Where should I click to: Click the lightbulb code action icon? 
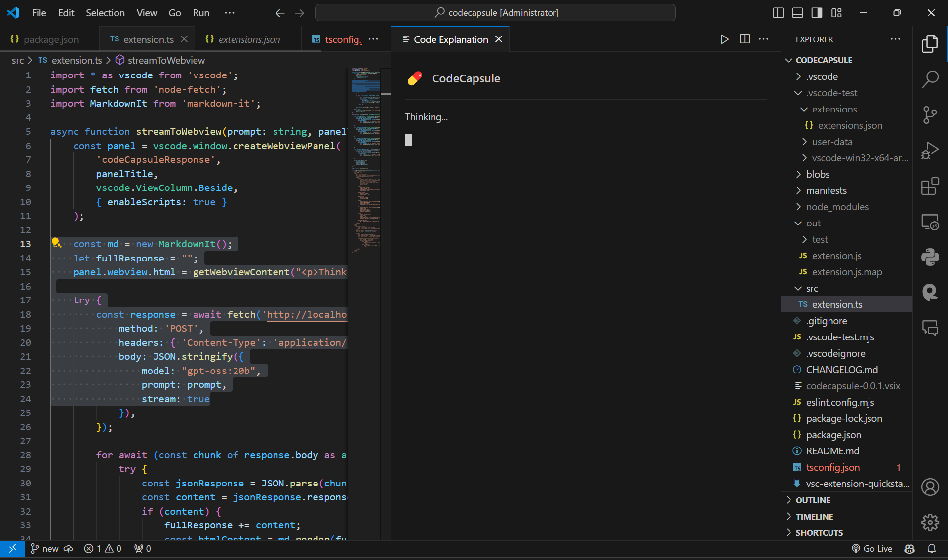click(56, 243)
